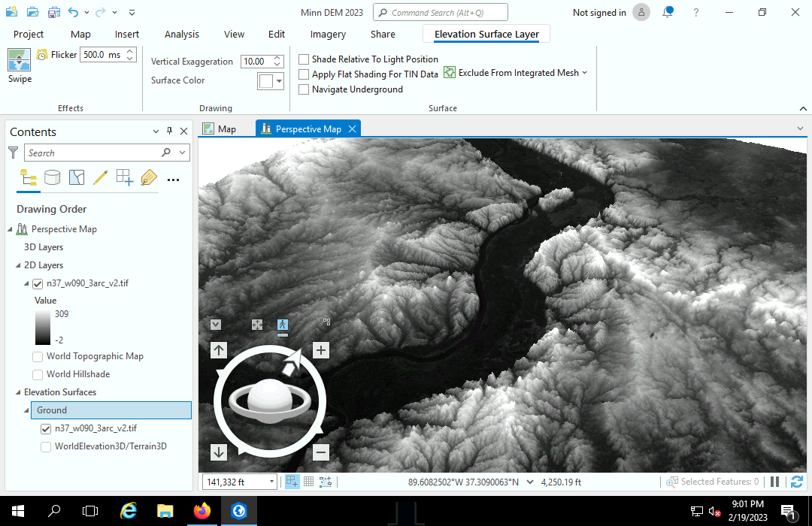Open the map scale dropdown
Screen dimensions: 812x526
pos(271,482)
